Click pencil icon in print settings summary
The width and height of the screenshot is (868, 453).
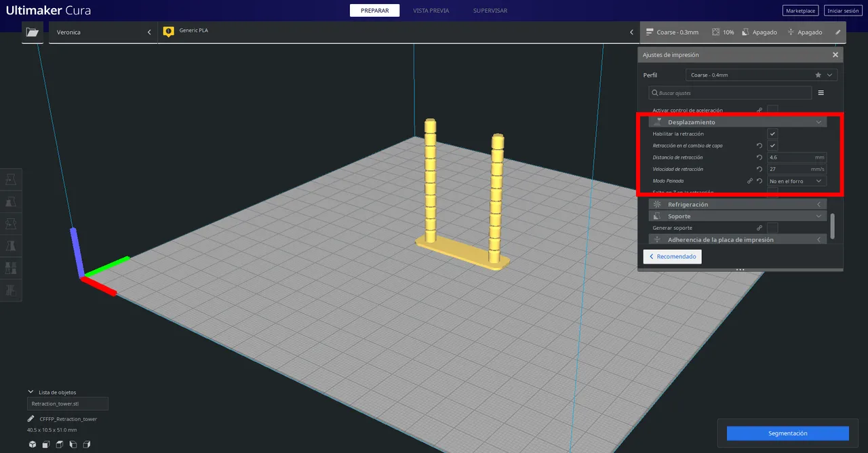tap(837, 32)
